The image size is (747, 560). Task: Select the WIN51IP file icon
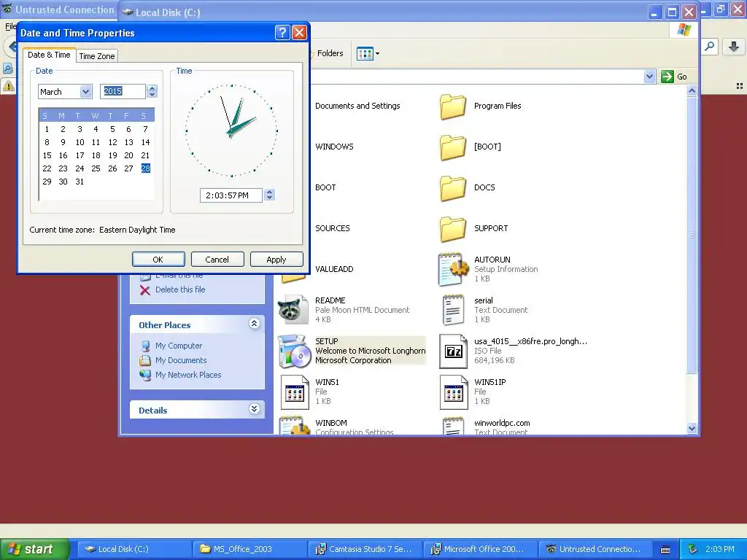point(454,392)
